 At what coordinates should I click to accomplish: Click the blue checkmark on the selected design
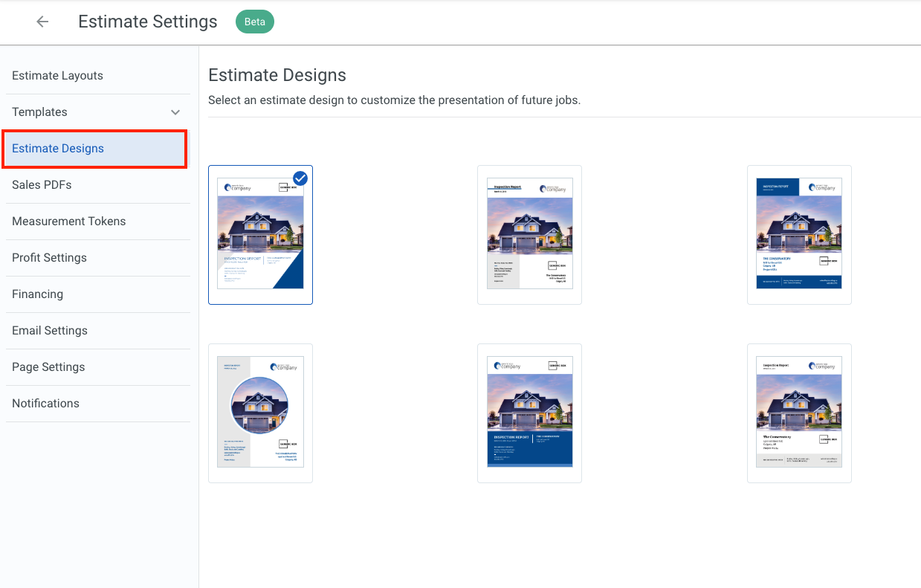[x=300, y=178]
